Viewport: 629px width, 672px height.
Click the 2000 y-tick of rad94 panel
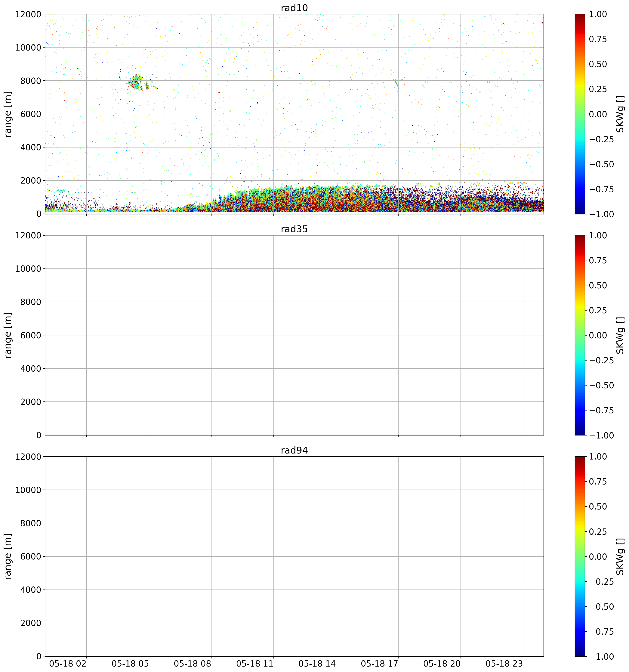tap(30, 623)
